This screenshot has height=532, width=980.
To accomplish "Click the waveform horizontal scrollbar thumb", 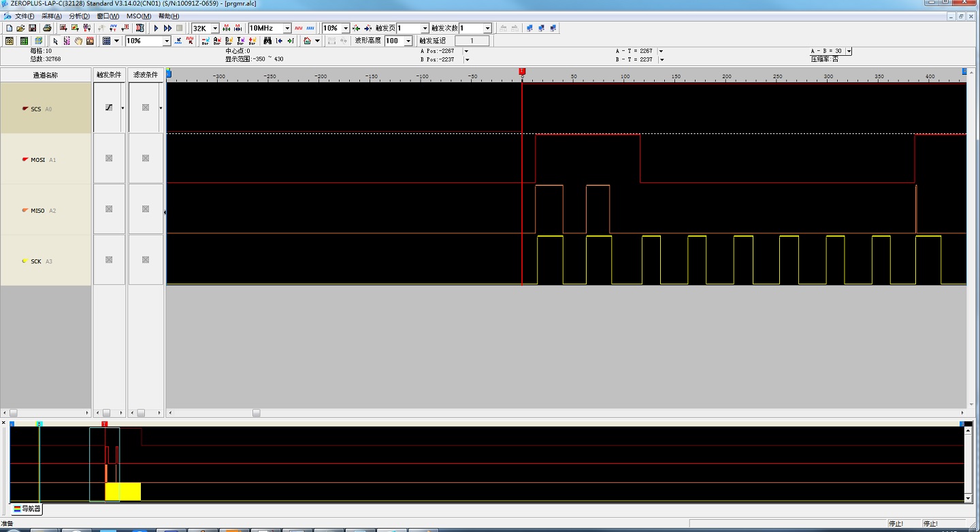I will [x=257, y=412].
